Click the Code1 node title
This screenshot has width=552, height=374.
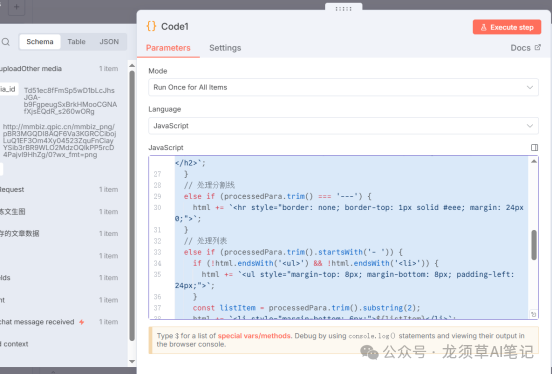tap(175, 27)
